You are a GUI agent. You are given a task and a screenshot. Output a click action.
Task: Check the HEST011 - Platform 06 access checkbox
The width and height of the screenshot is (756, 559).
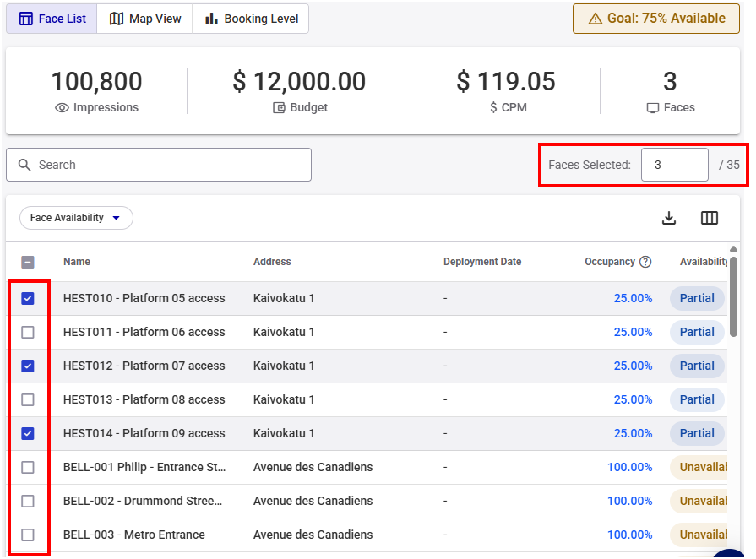(x=28, y=333)
